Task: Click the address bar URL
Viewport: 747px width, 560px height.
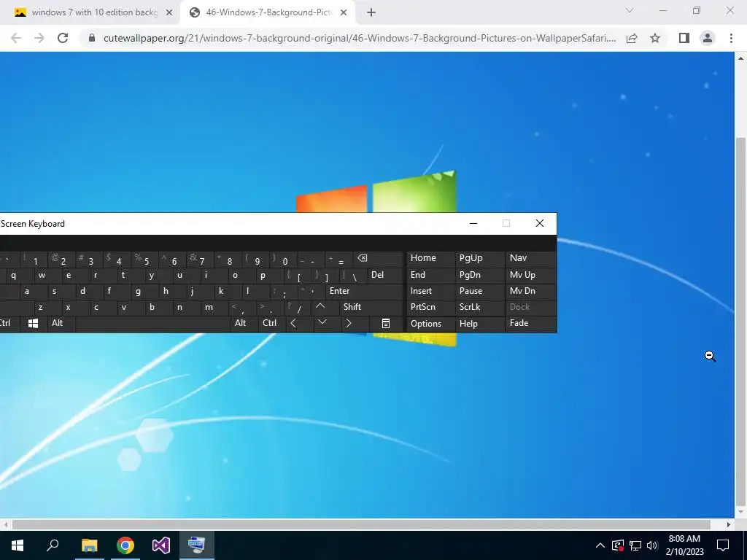Action: [x=359, y=38]
